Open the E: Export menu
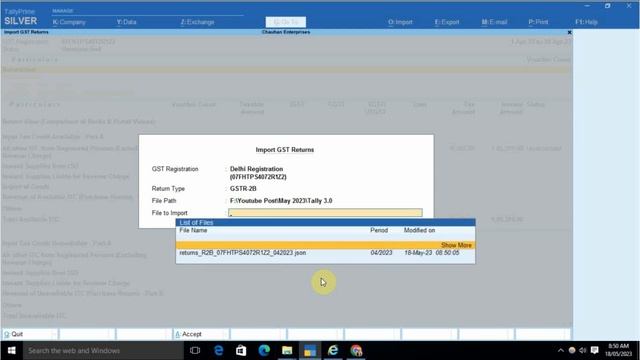This screenshot has height=360, width=640. pyautogui.click(x=447, y=22)
